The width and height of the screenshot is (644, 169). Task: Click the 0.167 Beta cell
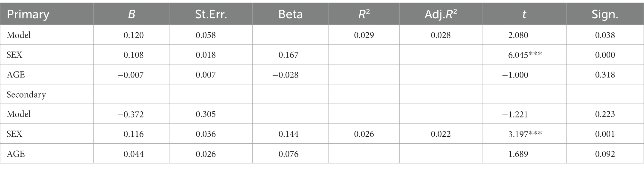pos(289,55)
